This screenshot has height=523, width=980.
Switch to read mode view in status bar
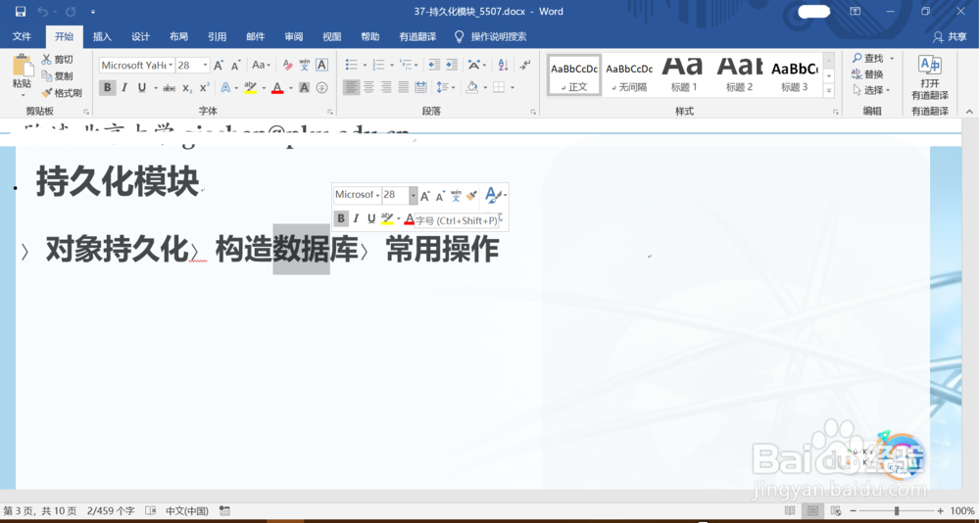click(790, 511)
